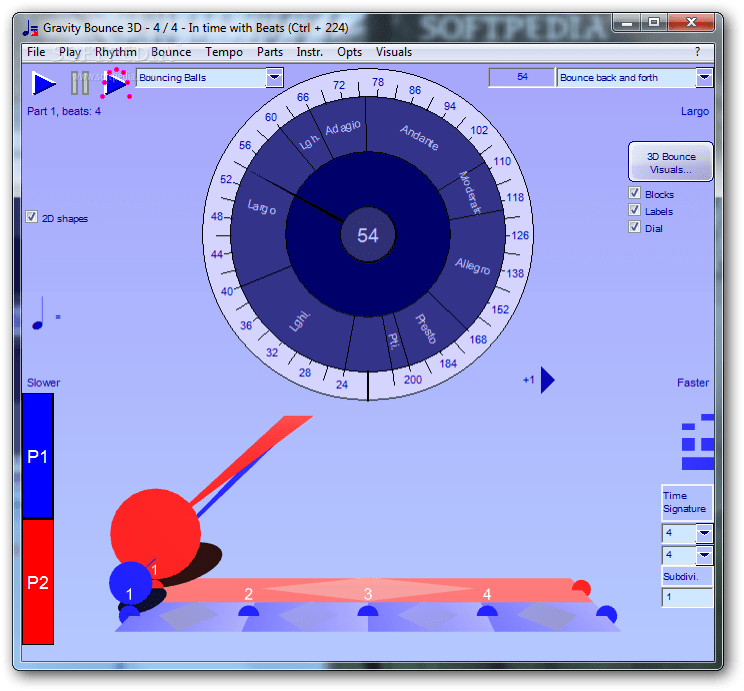Click the Moderato segment on the dial

(x=470, y=192)
